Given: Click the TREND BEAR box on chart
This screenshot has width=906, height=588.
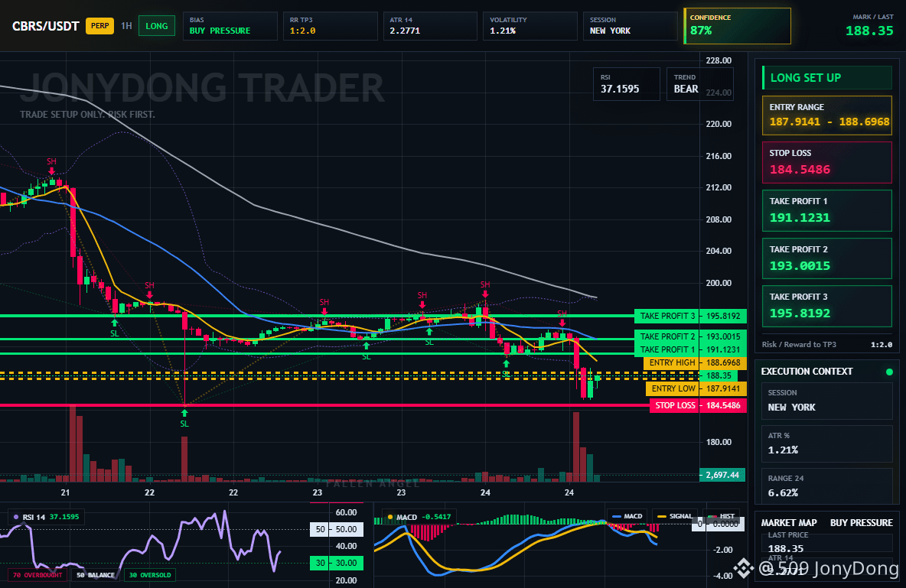Looking at the screenshot, I should click(x=699, y=84).
